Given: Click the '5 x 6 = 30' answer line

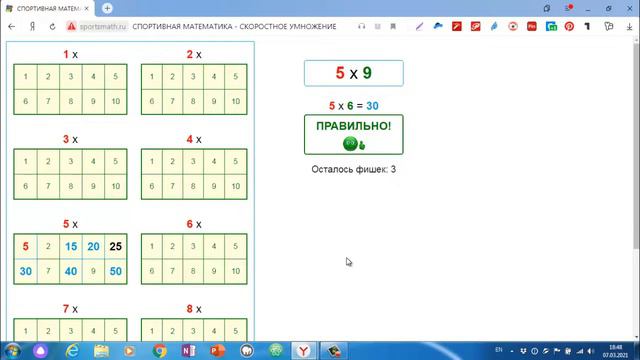Looking at the screenshot, I should [353, 106].
